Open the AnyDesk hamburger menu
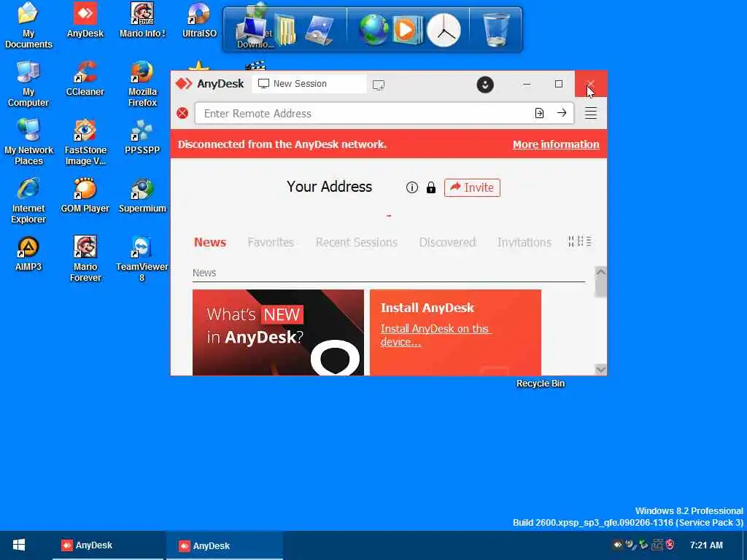Image resolution: width=747 pixels, height=560 pixels. [591, 113]
